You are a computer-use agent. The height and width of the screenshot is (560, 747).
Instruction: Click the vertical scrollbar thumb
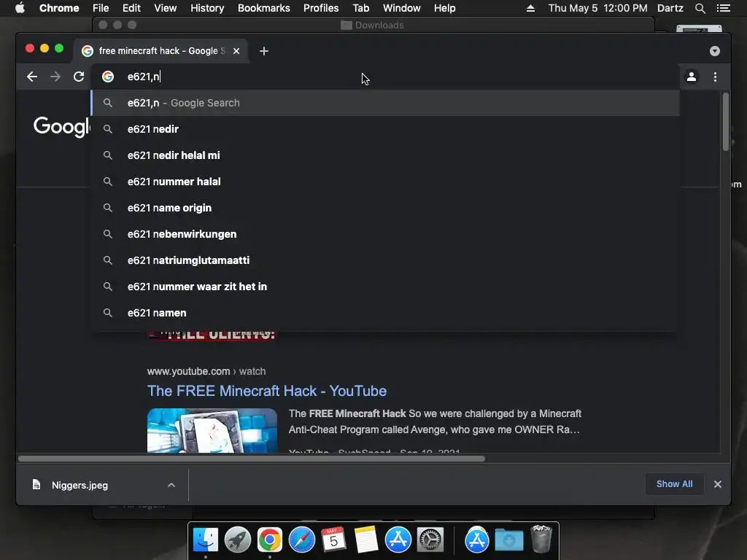pyautogui.click(x=725, y=122)
